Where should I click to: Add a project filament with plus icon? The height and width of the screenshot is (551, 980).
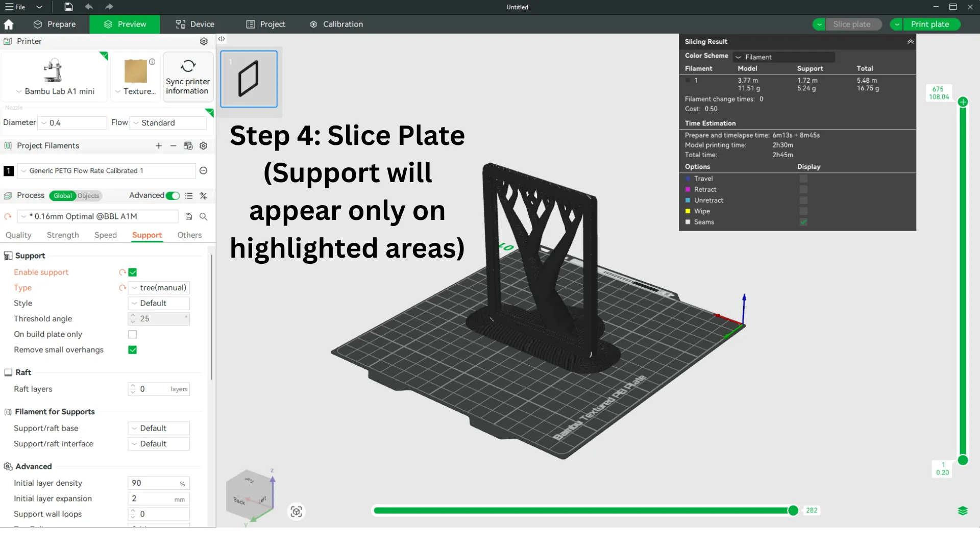pos(159,146)
